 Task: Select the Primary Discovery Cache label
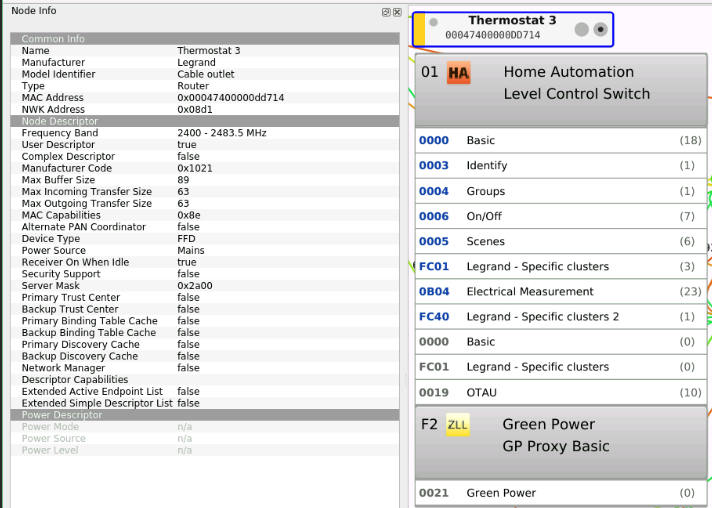coord(80,345)
